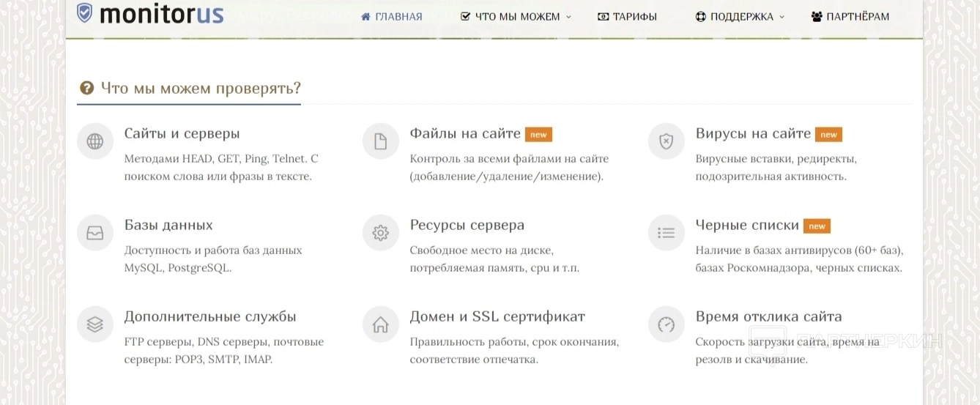Open the Базы данных heading

pyautogui.click(x=168, y=226)
